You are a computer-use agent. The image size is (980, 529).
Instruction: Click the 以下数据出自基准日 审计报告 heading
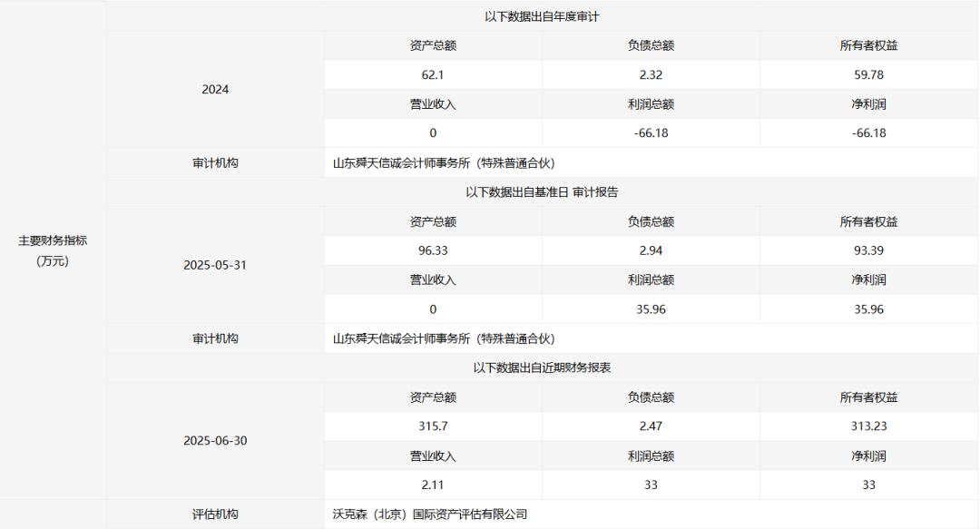coord(542,191)
